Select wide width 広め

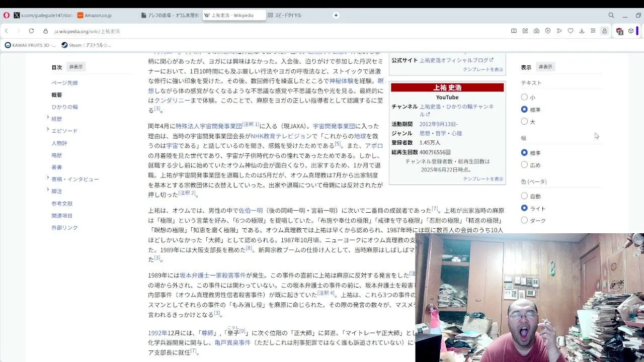[524, 164]
